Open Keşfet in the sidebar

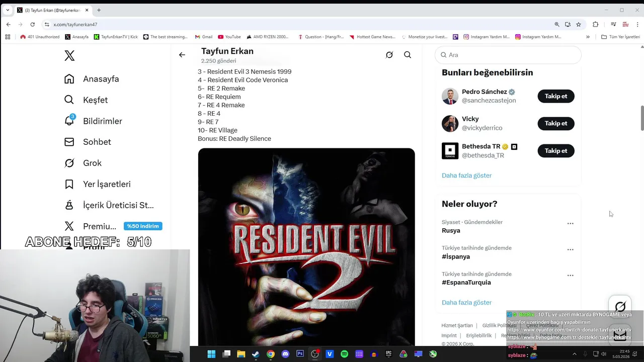pyautogui.click(x=86, y=100)
